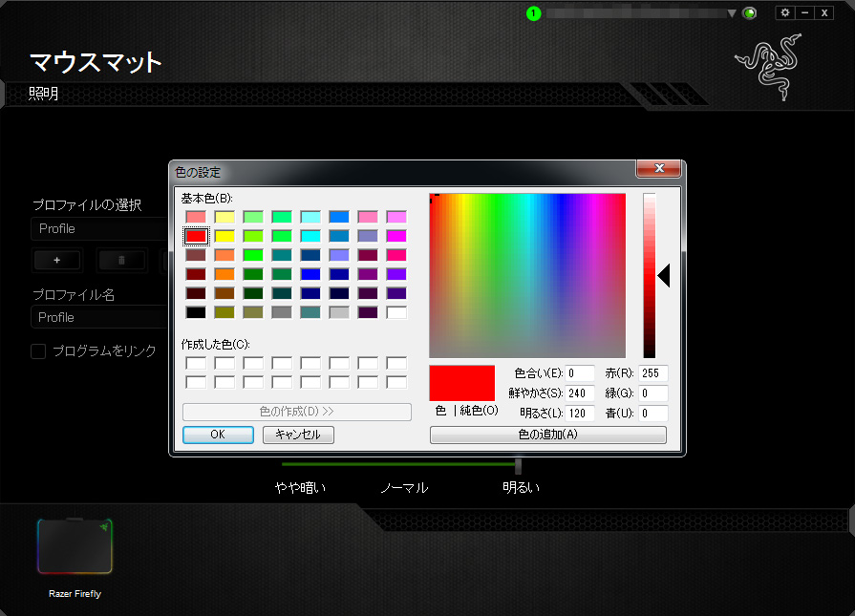Pick the pure blue basic color swatch
The image size is (855, 616).
[x=310, y=274]
